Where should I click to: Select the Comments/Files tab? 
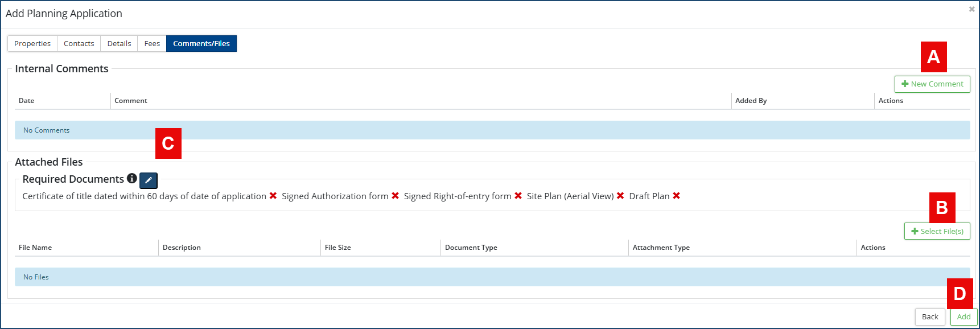click(201, 44)
